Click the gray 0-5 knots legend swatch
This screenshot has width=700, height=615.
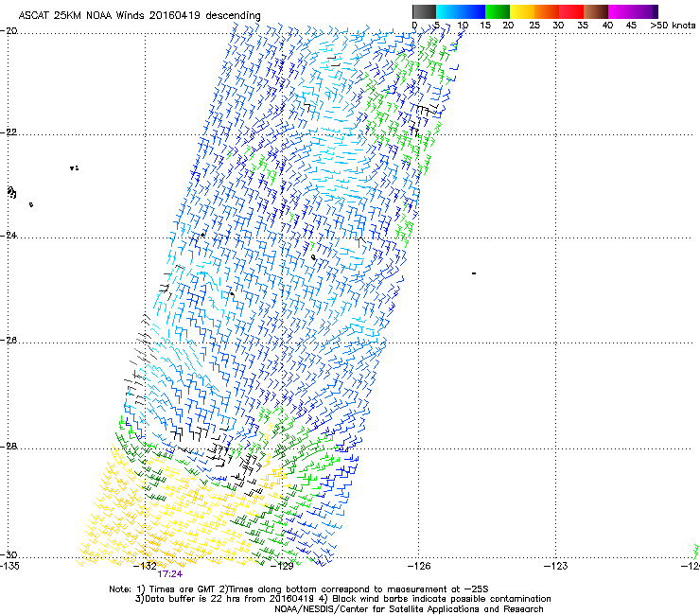pos(424,11)
